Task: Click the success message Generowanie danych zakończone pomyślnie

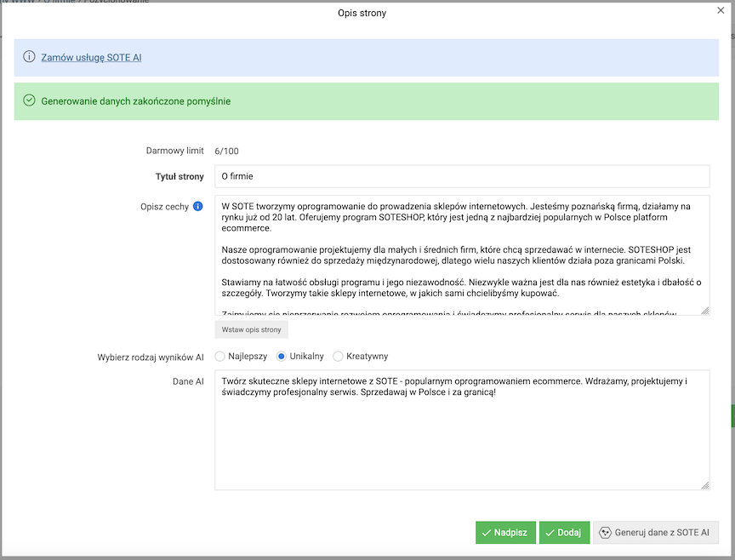Action: point(136,101)
